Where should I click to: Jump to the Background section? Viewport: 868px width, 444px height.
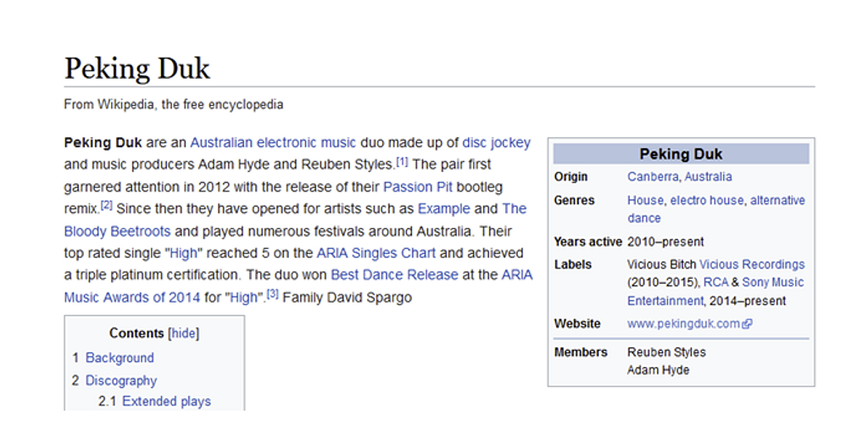pyautogui.click(x=120, y=358)
